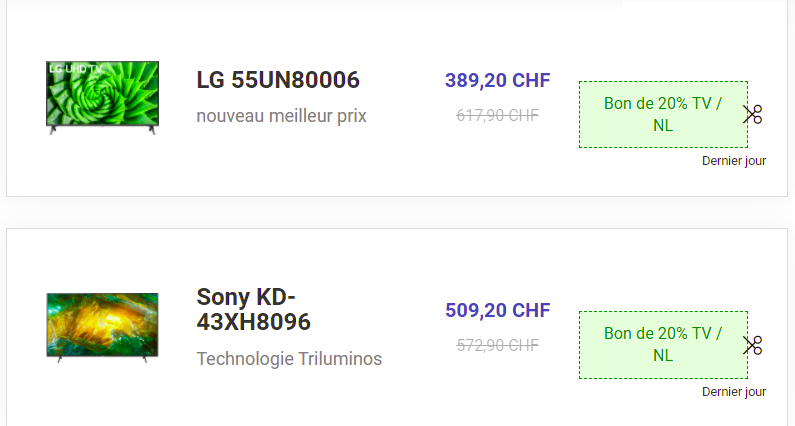Click the 389,20 CHF sale price

tap(497, 80)
